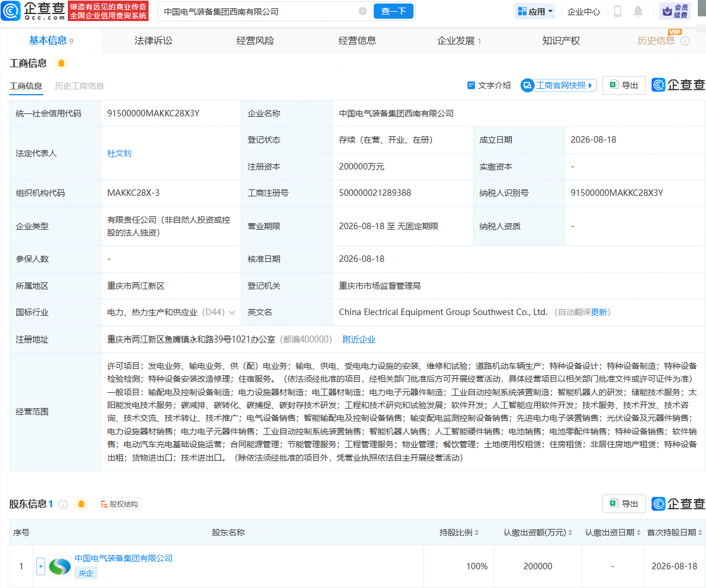
Task: Select the 工商信息 sub-tab
Action: (26, 86)
